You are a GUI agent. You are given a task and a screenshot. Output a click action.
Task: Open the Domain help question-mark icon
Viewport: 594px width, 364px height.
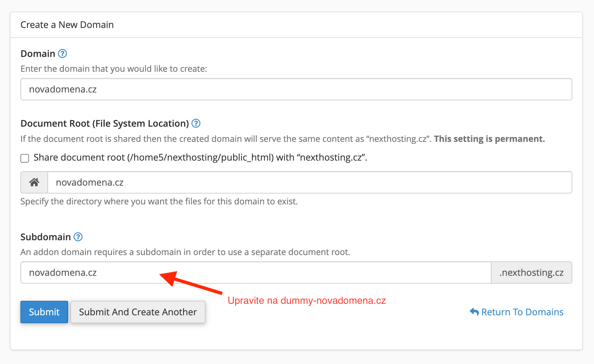click(x=63, y=54)
